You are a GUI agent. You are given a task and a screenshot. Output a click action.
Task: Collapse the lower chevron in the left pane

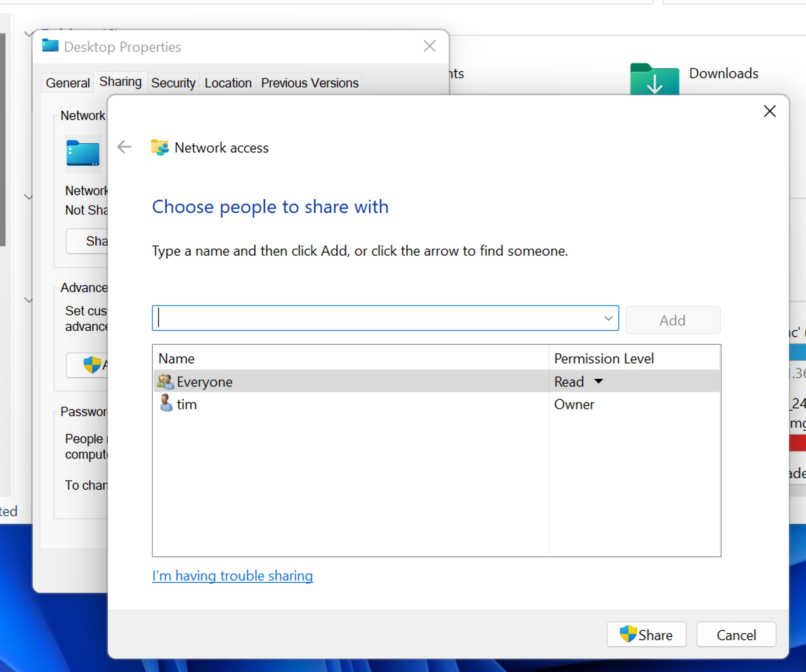[x=28, y=300]
